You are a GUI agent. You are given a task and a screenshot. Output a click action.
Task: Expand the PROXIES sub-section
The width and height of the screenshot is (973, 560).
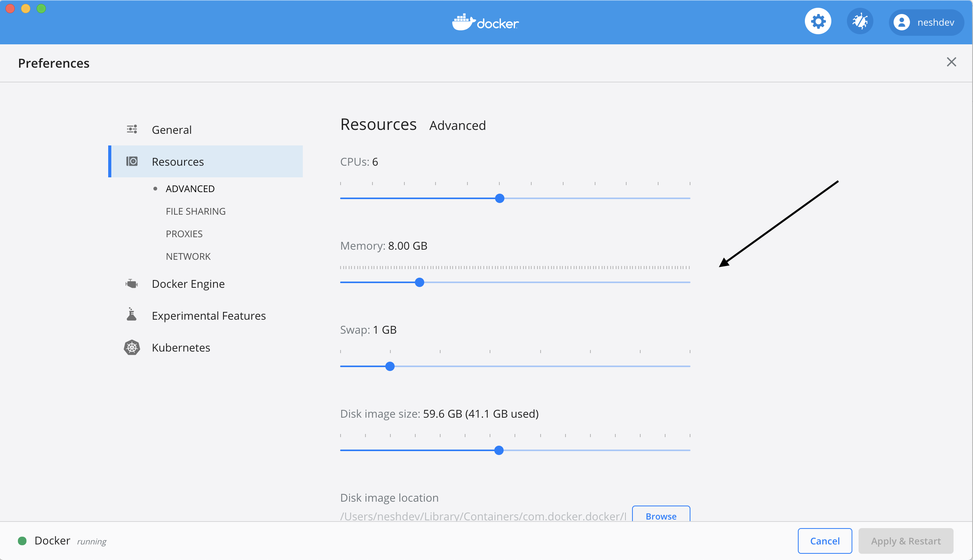183,234
